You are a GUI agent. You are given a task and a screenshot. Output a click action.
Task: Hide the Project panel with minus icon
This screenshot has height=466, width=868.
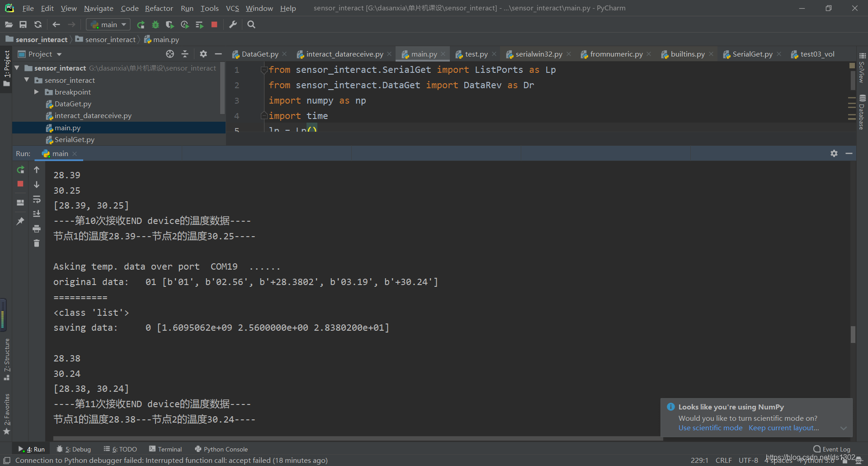coord(218,54)
